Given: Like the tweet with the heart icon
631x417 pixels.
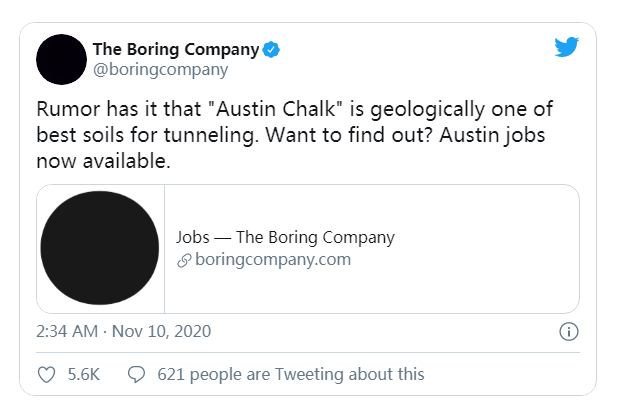Looking at the screenshot, I should (46, 375).
